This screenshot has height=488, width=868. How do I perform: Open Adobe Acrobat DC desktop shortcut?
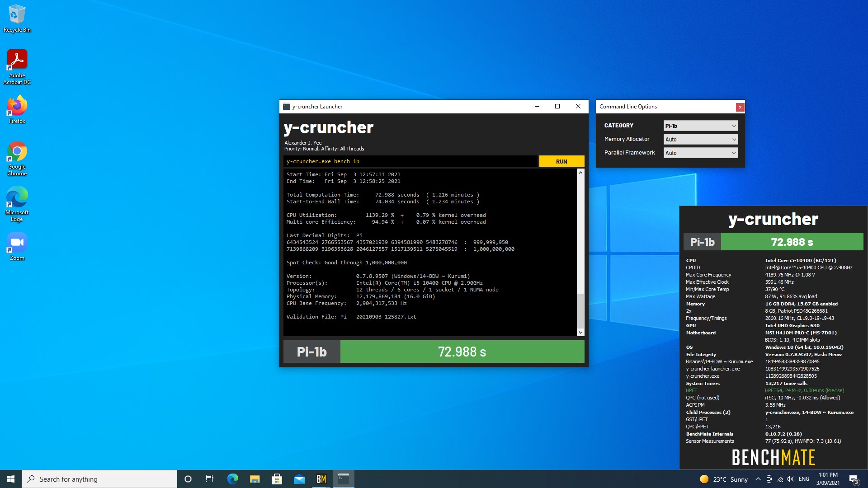click(17, 67)
